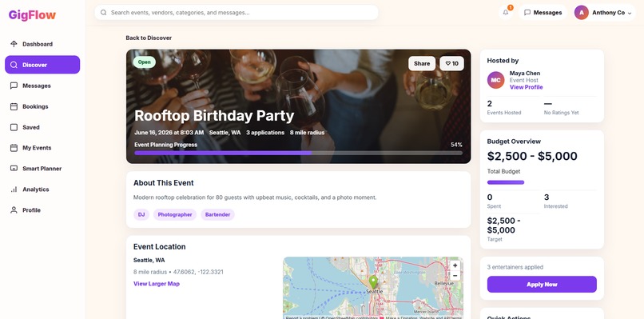The height and width of the screenshot is (319, 644).
Task: Click the 3 entertainers applied text
Action: pos(515,267)
